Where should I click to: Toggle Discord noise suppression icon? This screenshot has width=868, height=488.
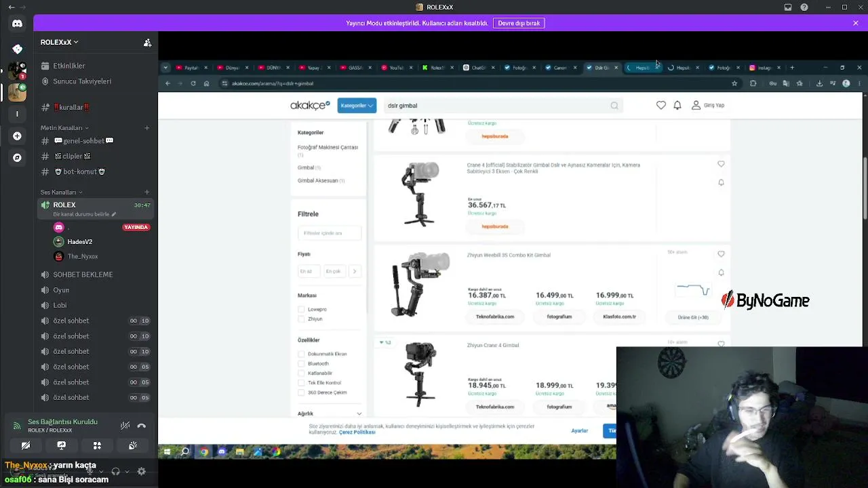pos(125,426)
